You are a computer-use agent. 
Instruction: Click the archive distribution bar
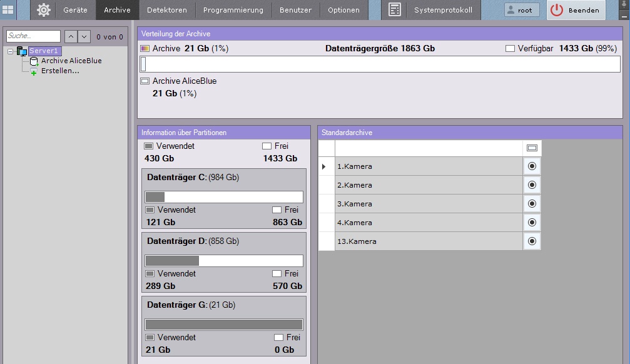(380, 64)
